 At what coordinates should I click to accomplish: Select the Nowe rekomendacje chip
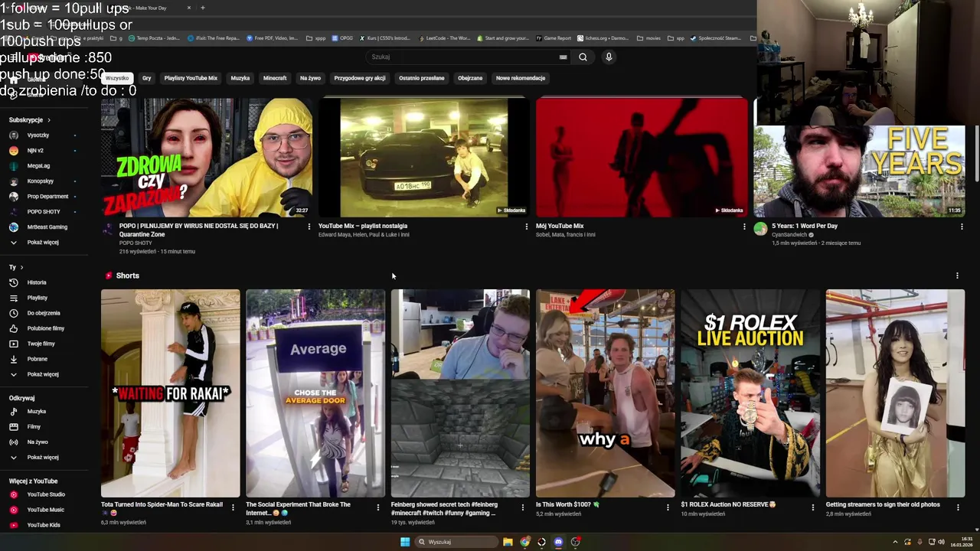point(521,78)
